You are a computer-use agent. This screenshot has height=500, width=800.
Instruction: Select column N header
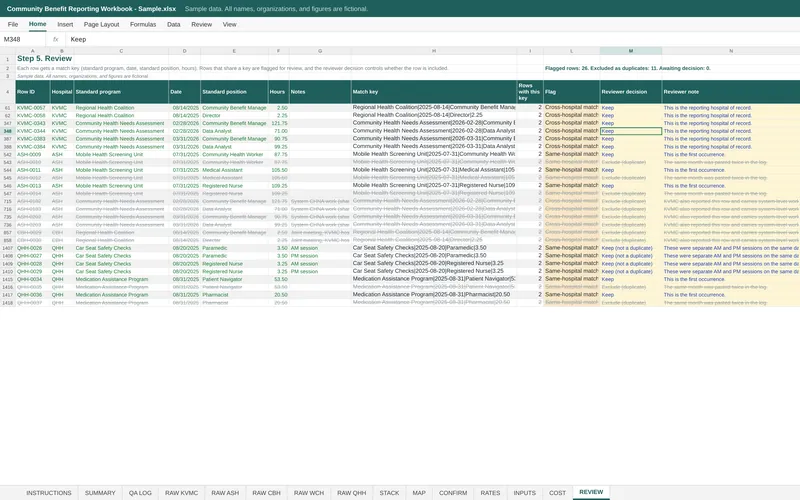(731, 51)
